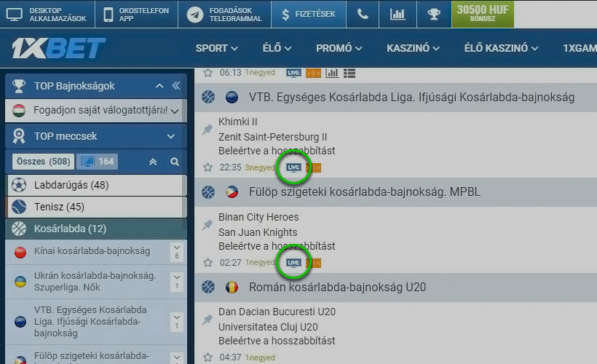Open court view icon for Khimki II match
Screen dimensions: 597x364
pos(313,167)
